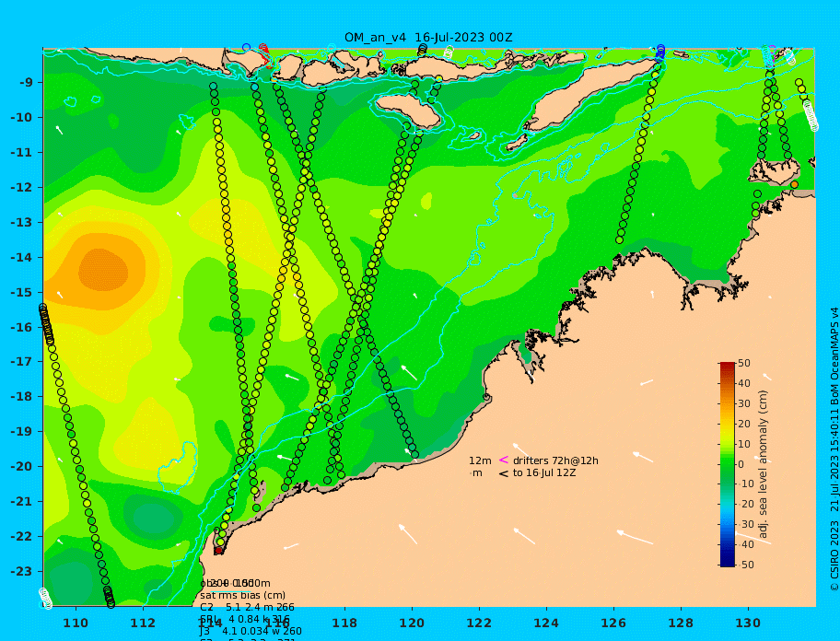
Task: Click the longitude axis label 126
Action: coord(613,624)
